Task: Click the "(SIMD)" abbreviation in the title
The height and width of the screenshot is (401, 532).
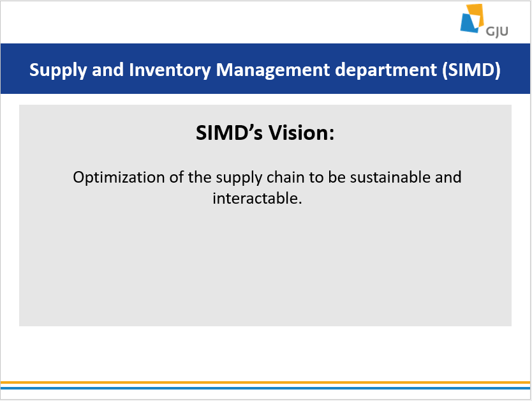Action: pos(470,70)
